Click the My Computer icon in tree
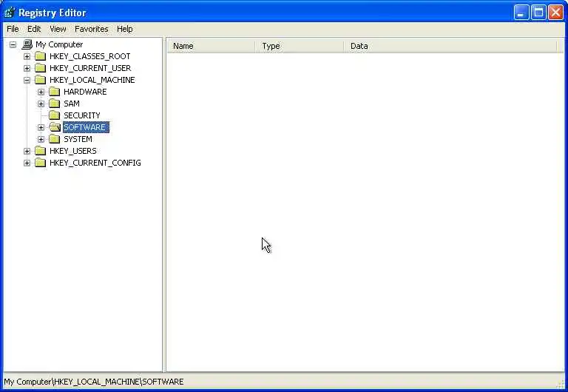 tap(27, 44)
